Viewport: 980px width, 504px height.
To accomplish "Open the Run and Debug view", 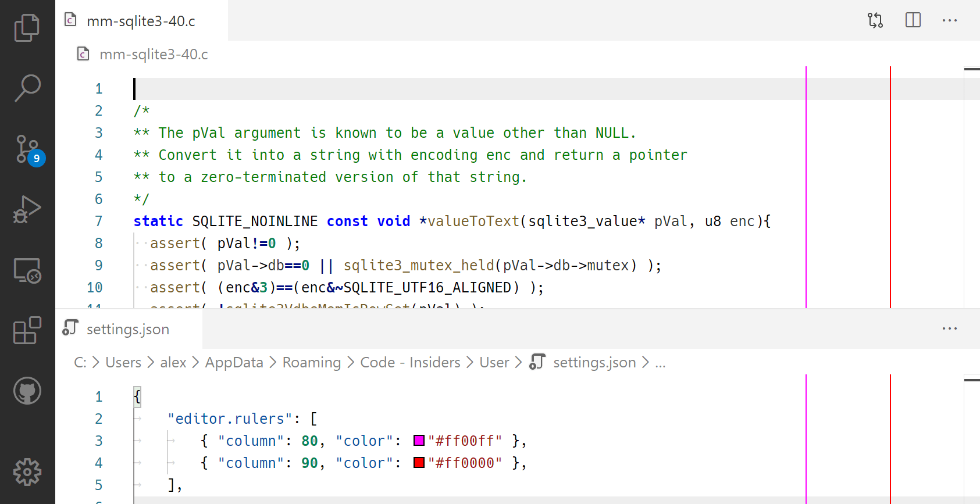I will tap(27, 210).
